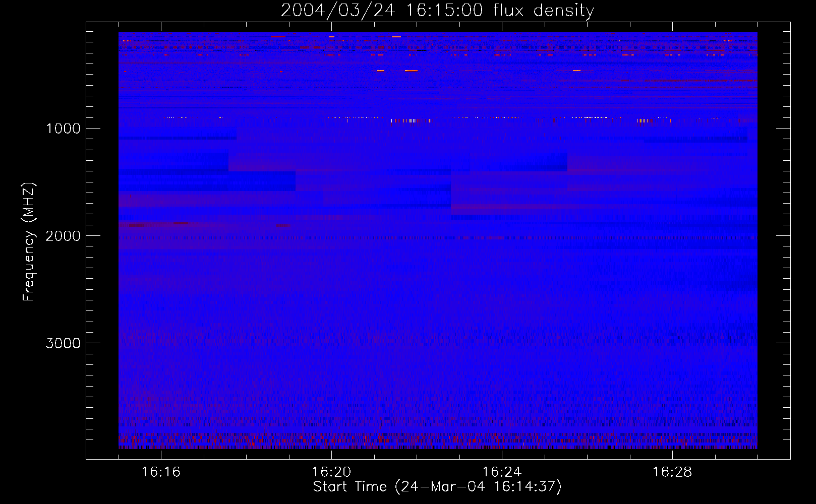Click the '16:28' time tick label
816x504 pixels.
(x=672, y=472)
